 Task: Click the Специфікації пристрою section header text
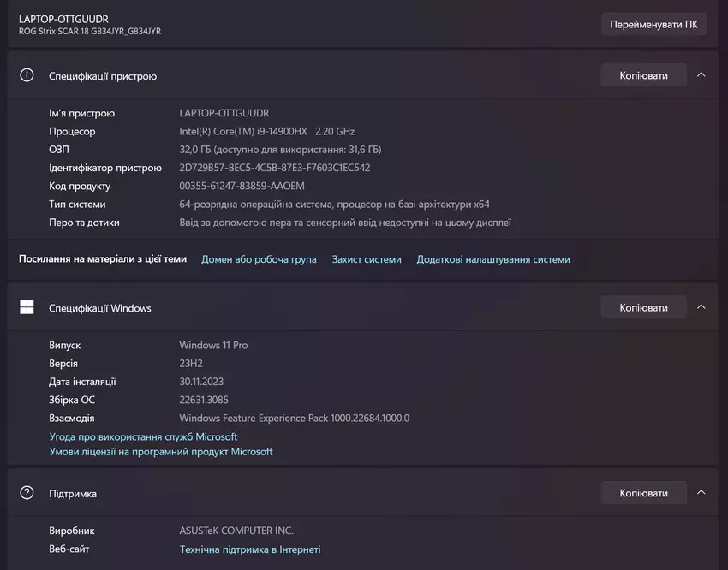tap(103, 76)
